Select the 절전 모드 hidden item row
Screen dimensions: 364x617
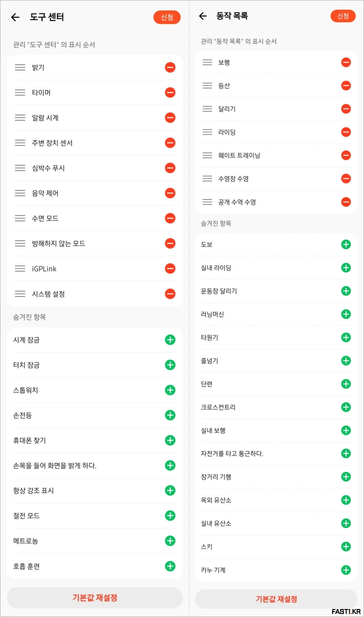tap(90, 515)
